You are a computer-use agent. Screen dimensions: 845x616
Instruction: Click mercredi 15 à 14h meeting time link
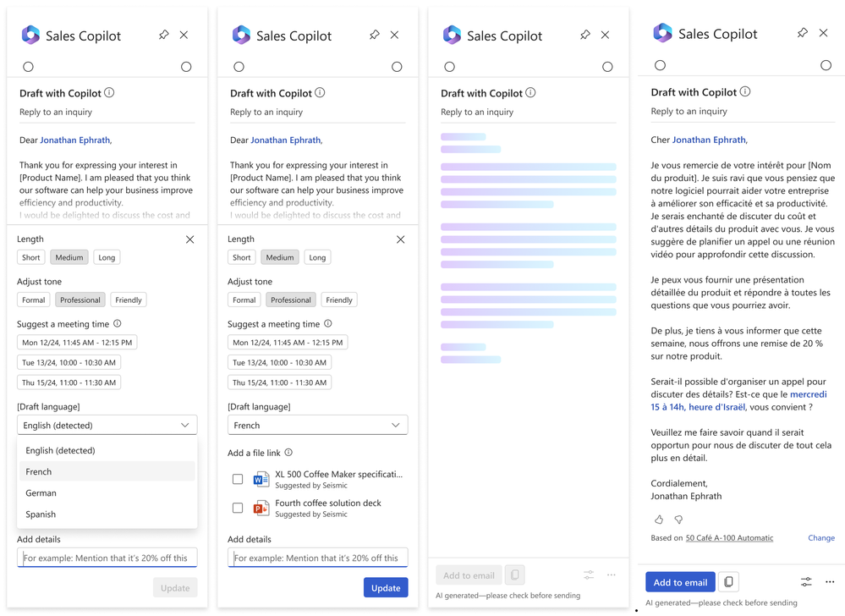738,400
